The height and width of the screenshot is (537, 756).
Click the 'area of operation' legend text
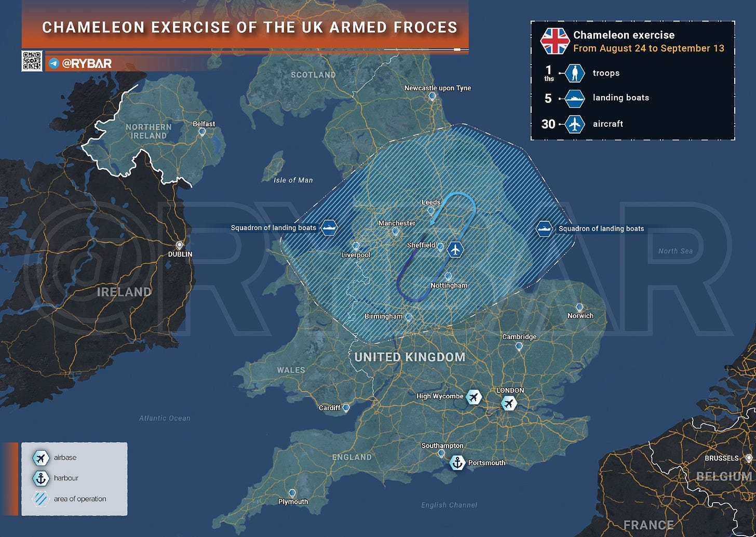80,499
